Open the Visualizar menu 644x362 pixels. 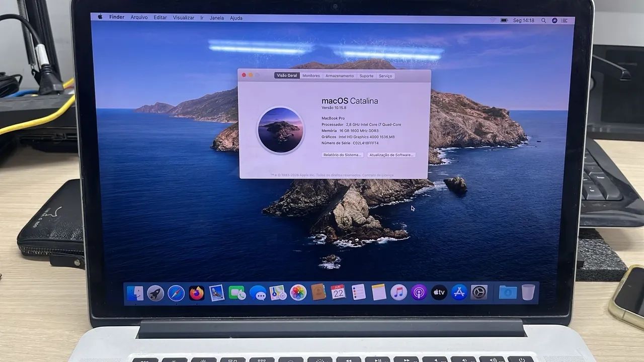pos(184,18)
